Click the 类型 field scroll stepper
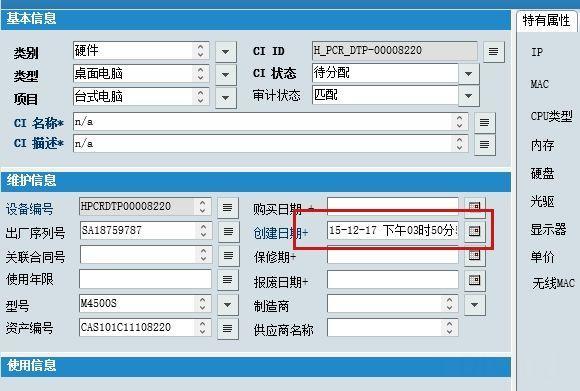This screenshot has width=580, height=391. tap(200, 74)
